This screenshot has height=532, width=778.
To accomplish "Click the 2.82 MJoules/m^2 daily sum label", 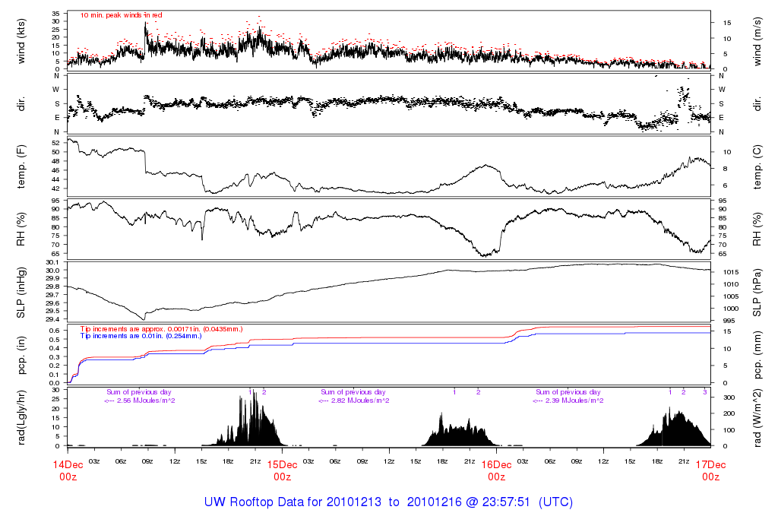I will click(354, 401).
